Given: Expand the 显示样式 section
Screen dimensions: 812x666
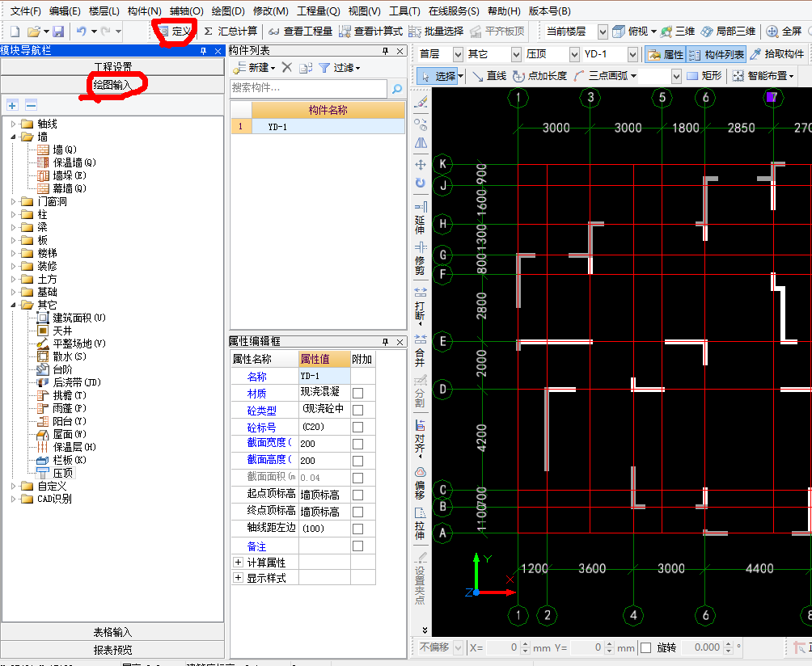Looking at the screenshot, I should 239,577.
